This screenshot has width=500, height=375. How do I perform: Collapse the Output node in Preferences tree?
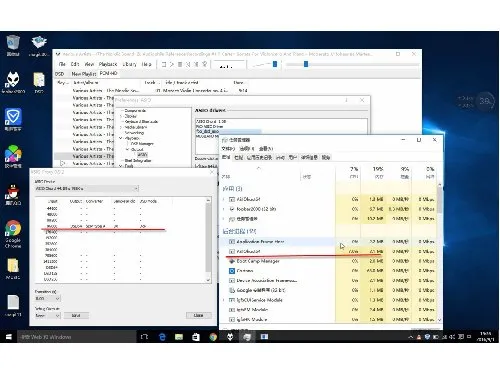(x=127, y=149)
